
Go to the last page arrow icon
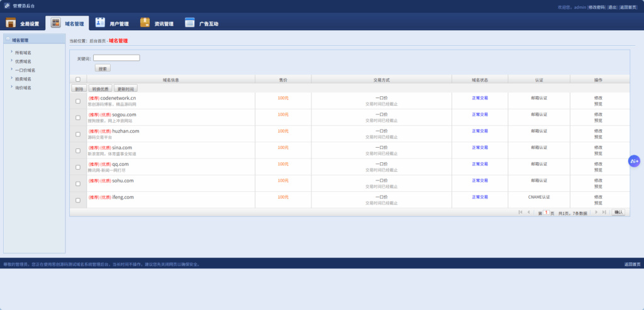[x=604, y=213]
